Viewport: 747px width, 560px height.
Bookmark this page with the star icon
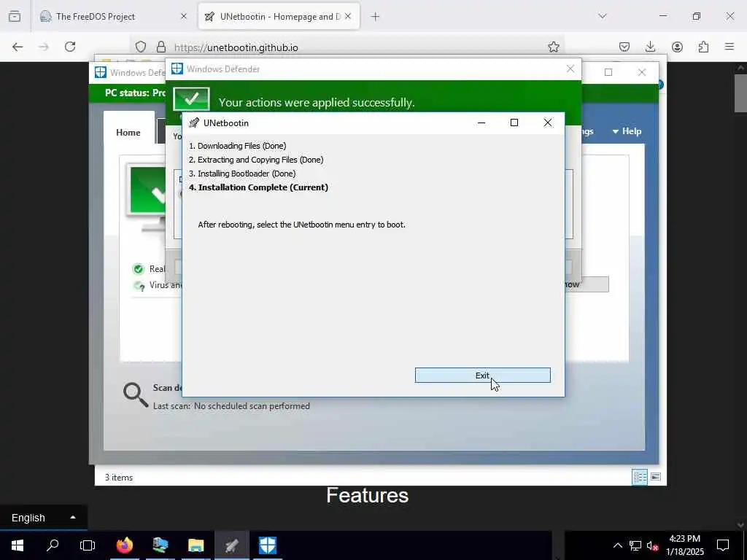553,47
